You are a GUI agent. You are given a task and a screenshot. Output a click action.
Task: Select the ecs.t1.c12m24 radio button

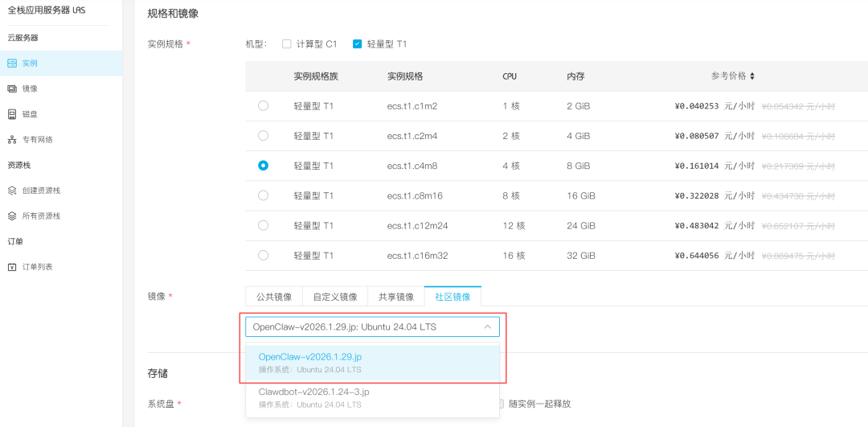point(264,225)
